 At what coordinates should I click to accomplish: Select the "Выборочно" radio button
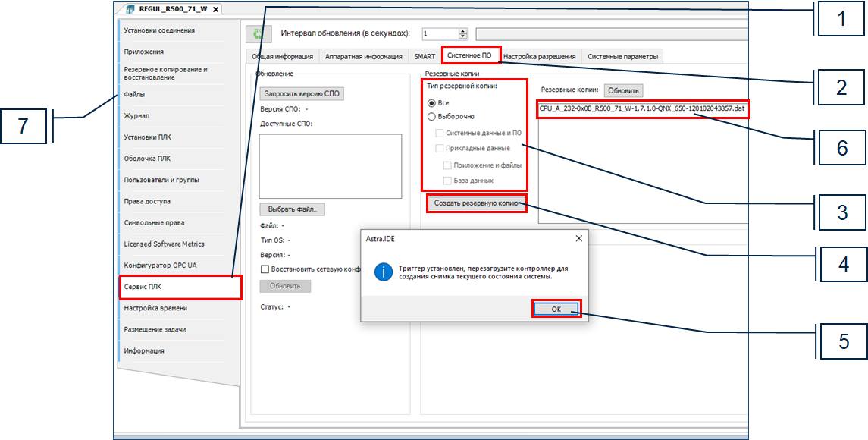click(x=431, y=117)
